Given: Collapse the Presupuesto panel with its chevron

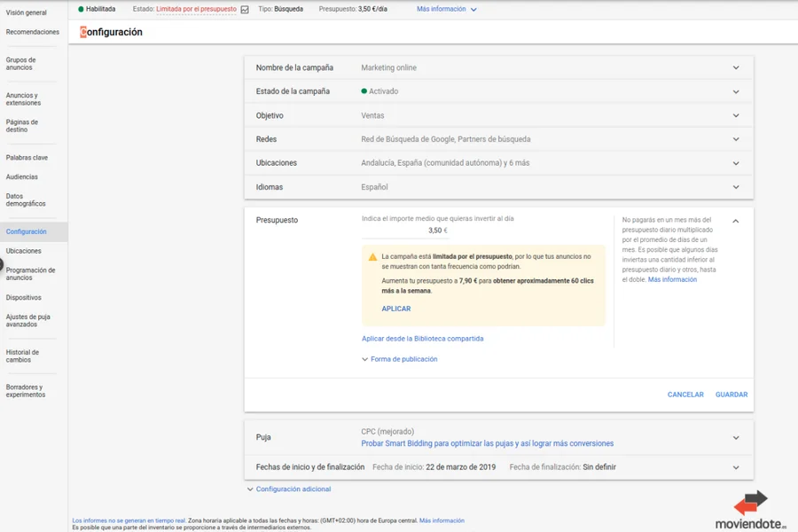Looking at the screenshot, I should point(735,220).
